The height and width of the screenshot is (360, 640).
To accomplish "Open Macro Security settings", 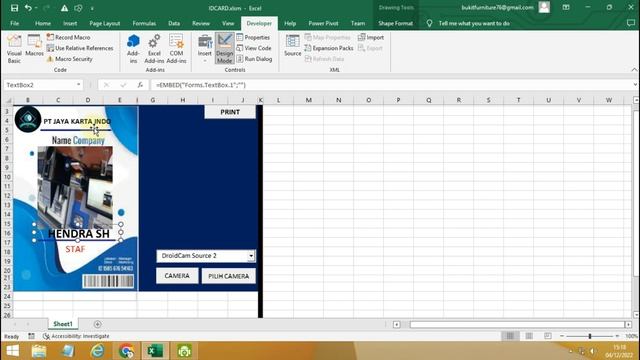I will (x=69, y=59).
